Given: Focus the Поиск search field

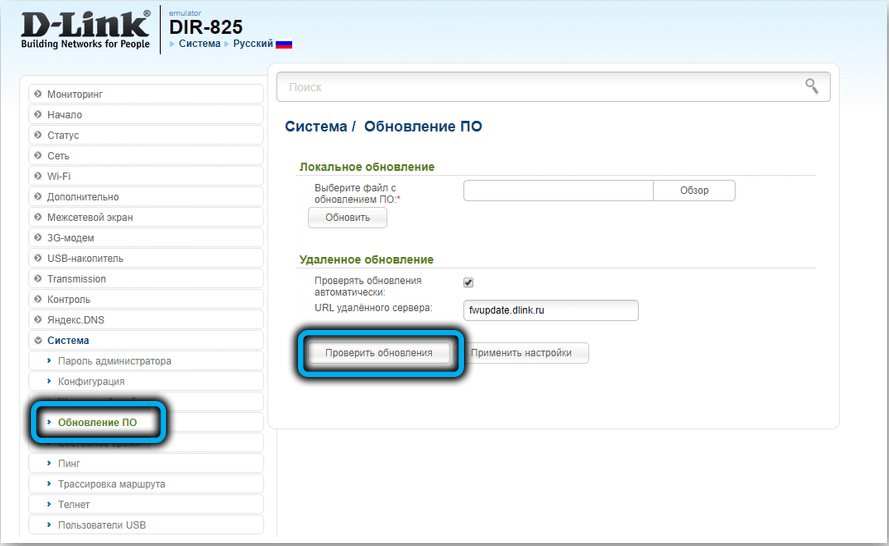Looking at the screenshot, I should coord(540,87).
